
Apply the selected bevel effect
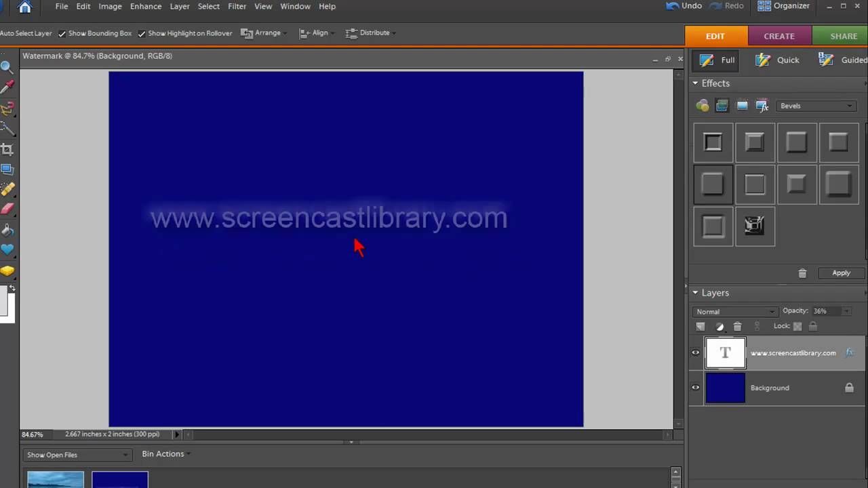click(841, 272)
